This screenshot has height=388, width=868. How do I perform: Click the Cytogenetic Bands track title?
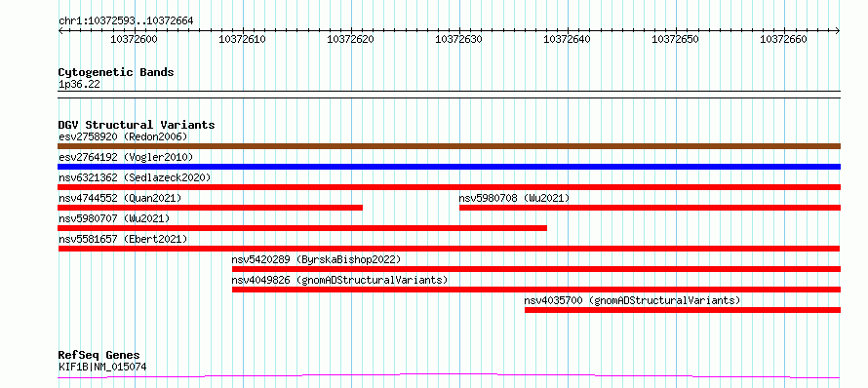(x=116, y=72)
